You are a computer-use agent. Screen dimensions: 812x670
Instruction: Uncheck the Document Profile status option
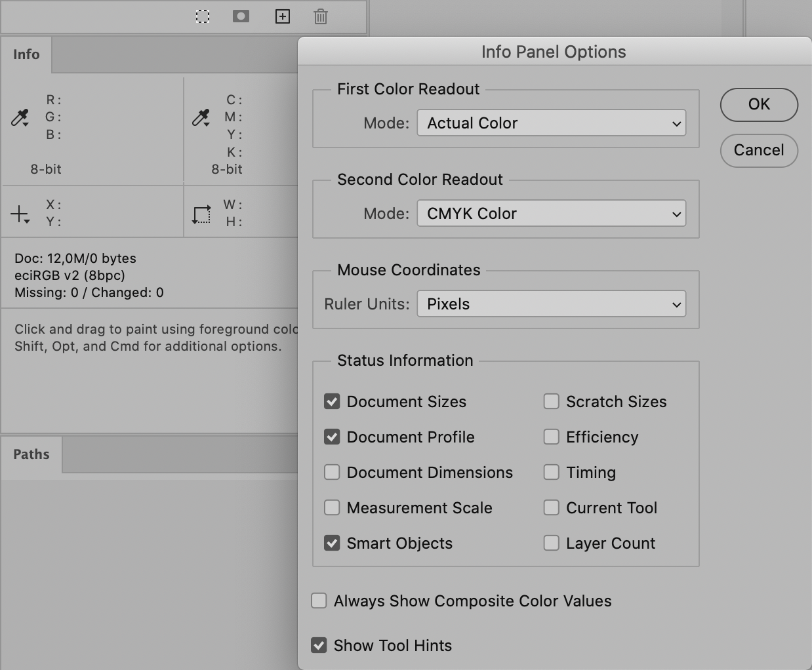(332, 437)
